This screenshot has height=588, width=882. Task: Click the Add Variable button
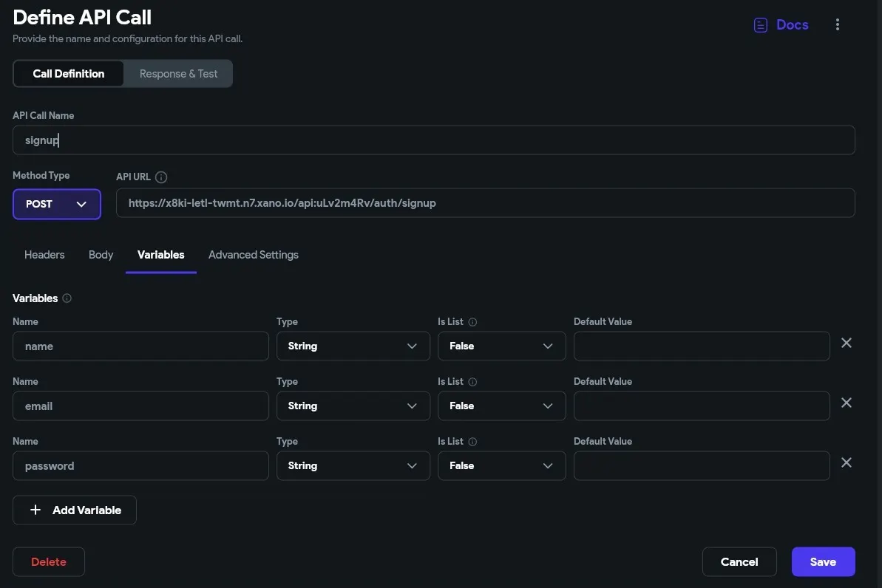click(75, 510)
